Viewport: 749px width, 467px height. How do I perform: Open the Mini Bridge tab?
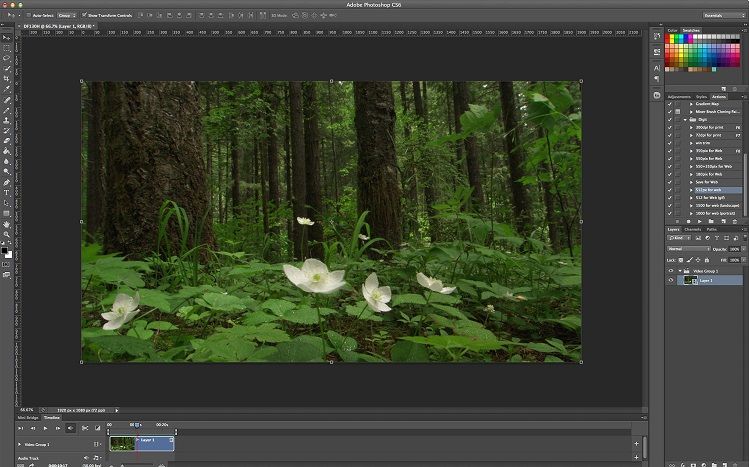[x=28, y=418]
